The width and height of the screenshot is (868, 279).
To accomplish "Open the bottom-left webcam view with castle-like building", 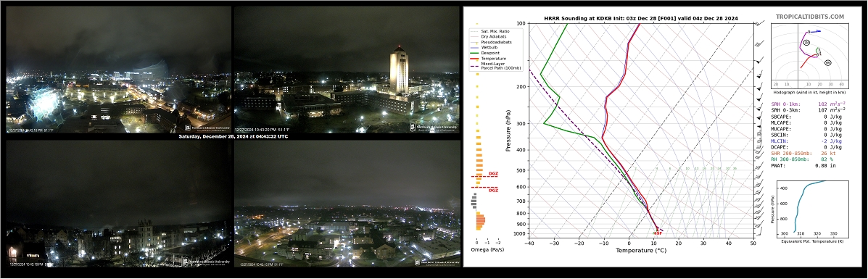I will (x=118, y=203).
